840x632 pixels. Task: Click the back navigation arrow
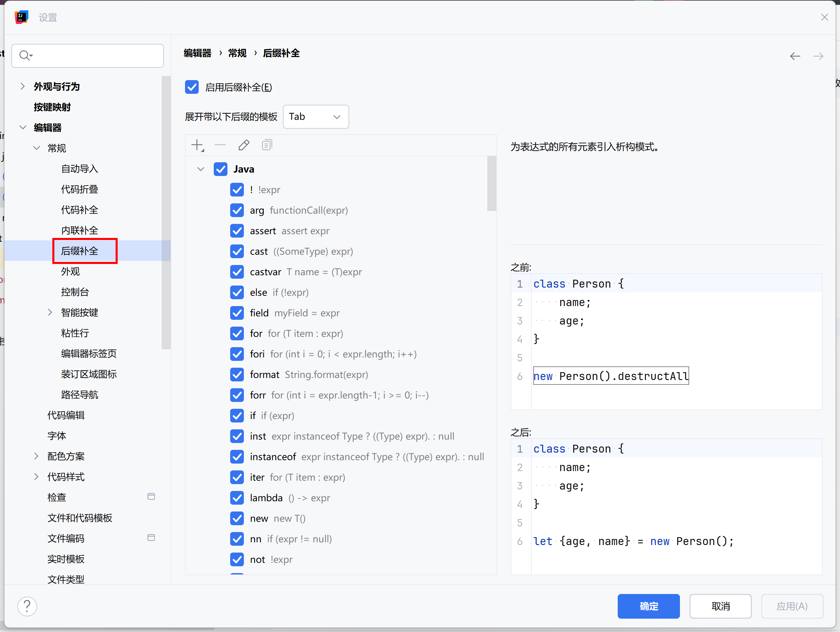(x=795, y=56)
